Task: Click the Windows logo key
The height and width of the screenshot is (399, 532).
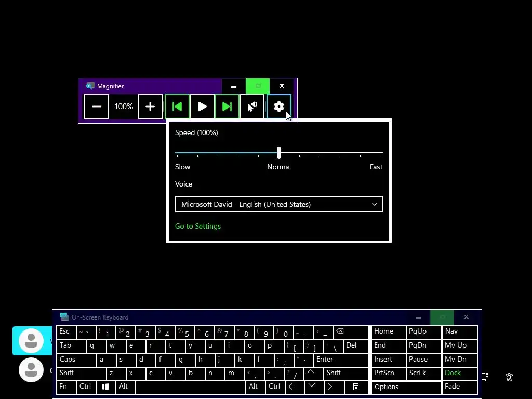Action: pyautogui.click(x=105, y=387)
